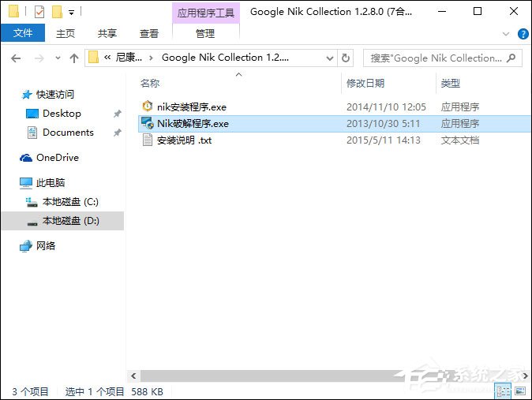Open Desktop in the navigation pane
Image resolution: width=532 pixels, height=400 pixels.
click(x=62, y=114)
